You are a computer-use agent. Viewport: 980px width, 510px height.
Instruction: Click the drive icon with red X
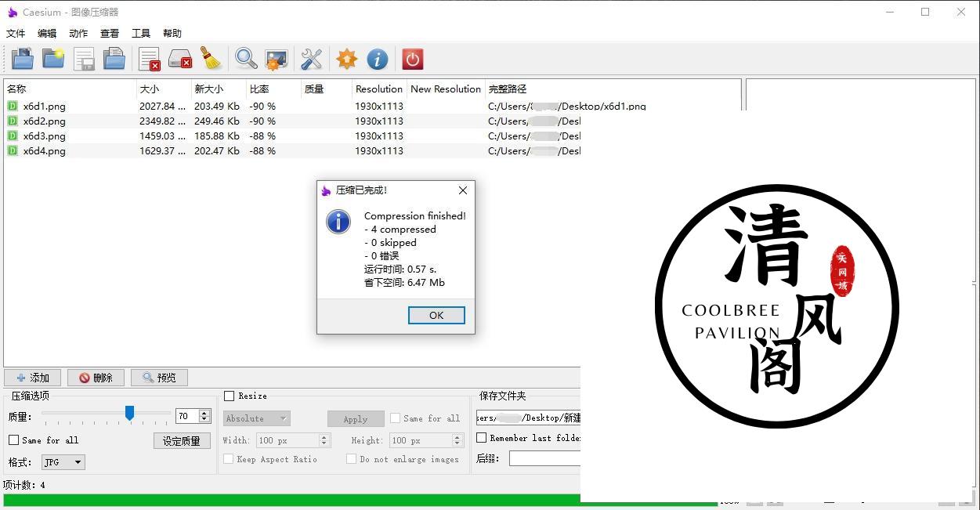point(180,59)
